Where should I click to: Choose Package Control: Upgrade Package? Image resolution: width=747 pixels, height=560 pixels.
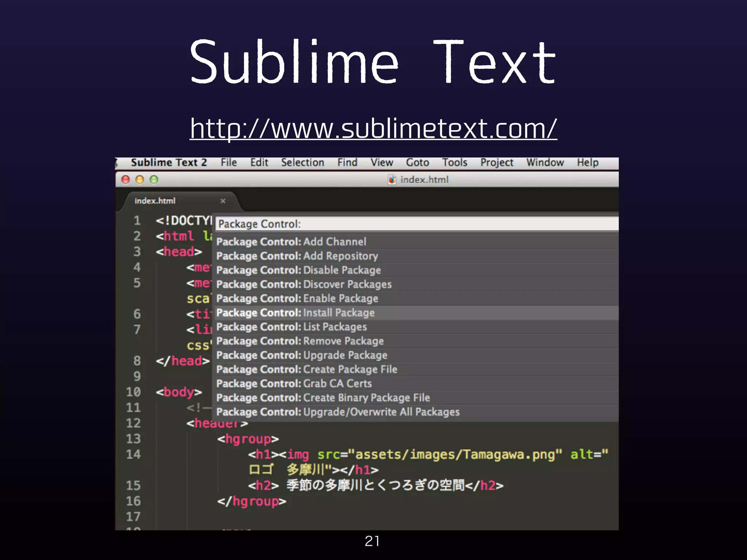(x=417, y=355)
